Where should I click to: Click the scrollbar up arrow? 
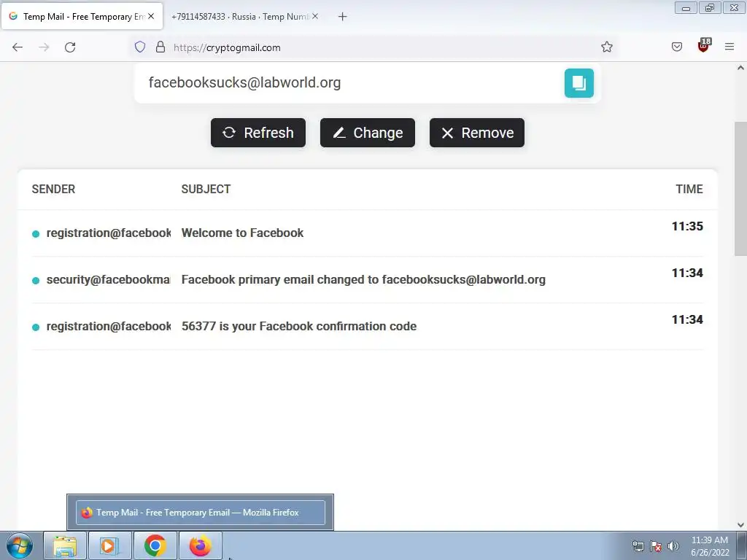[740, 68]
